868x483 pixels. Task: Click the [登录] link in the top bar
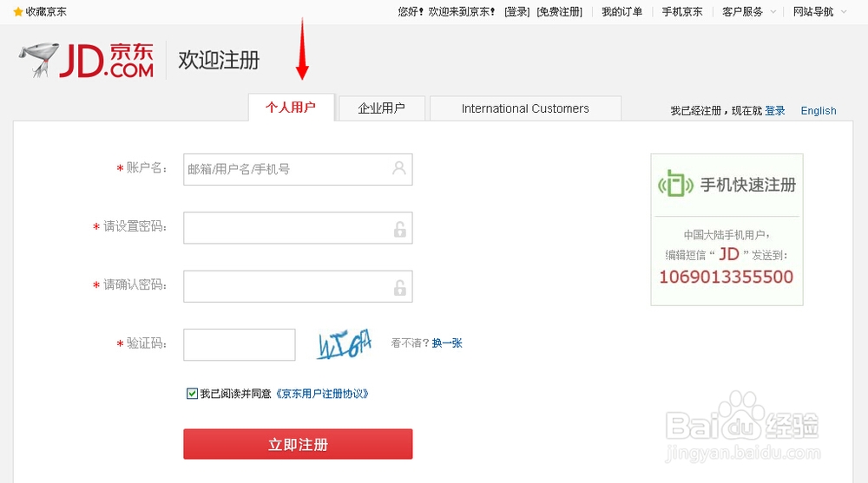[517, 11]
